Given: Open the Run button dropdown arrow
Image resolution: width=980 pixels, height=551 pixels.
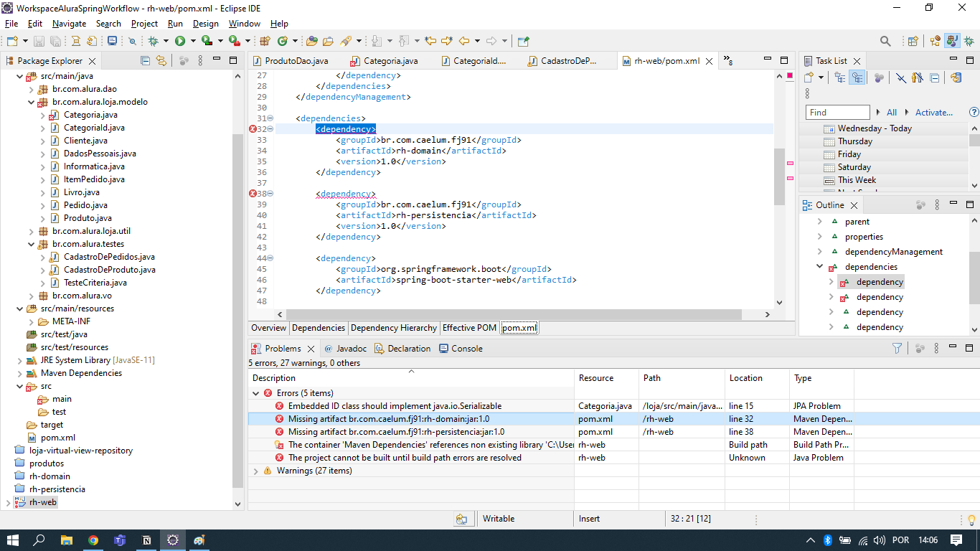Looking at the screenshot, I should pyautogui.click(x=192, y=42).
